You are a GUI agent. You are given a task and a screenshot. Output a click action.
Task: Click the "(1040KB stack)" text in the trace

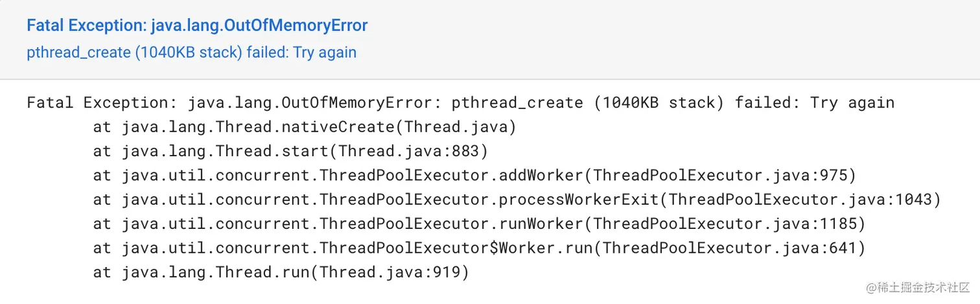click(659, 103)
